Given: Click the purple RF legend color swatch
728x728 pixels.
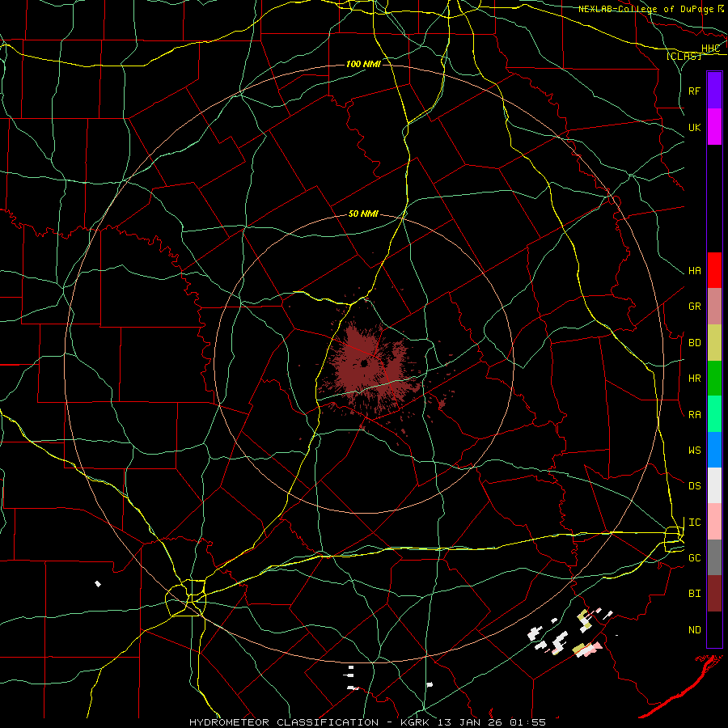Looking at the screenshot, I should 714,91.
